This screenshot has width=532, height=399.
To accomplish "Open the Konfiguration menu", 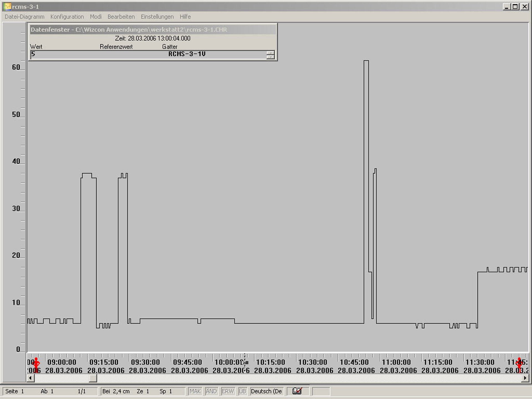I will pos(67,17).
